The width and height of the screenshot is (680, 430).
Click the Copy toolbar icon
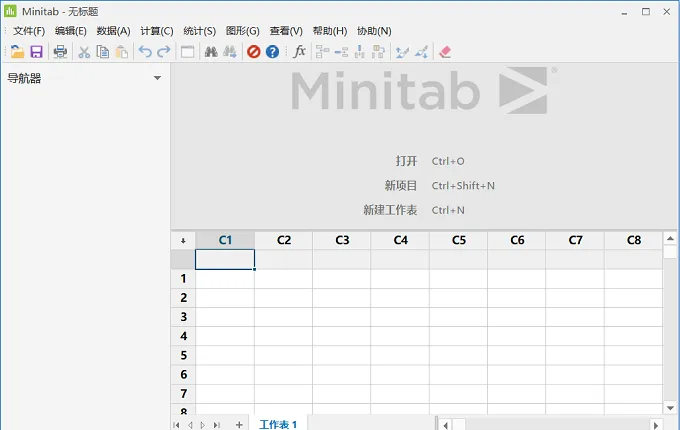pos(103,52)
